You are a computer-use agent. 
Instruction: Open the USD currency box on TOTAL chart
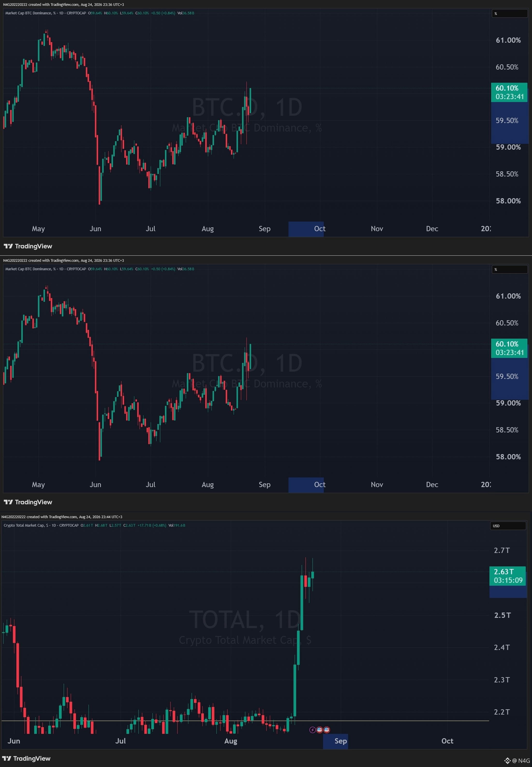[x=508, y=526]
